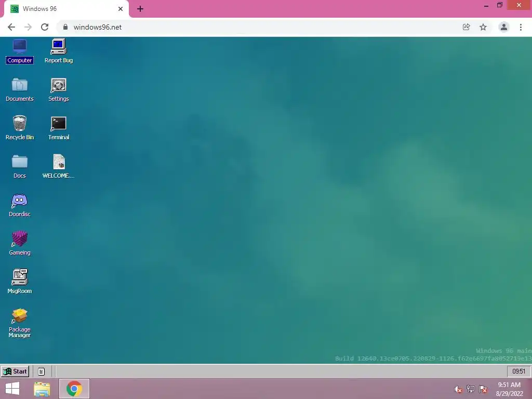532x399 pixels.
Task: Launch the Terminal shortcut
Action: click(x=58, y=128)
